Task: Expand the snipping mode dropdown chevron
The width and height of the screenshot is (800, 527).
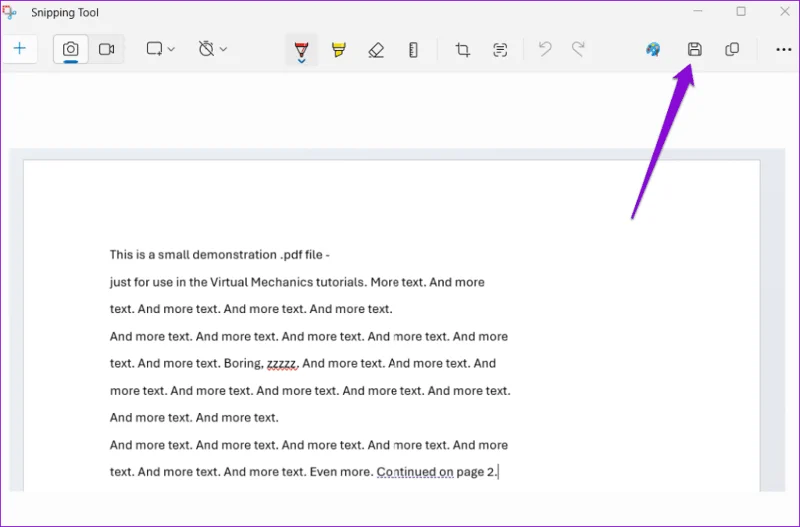Action: [171, 49]
